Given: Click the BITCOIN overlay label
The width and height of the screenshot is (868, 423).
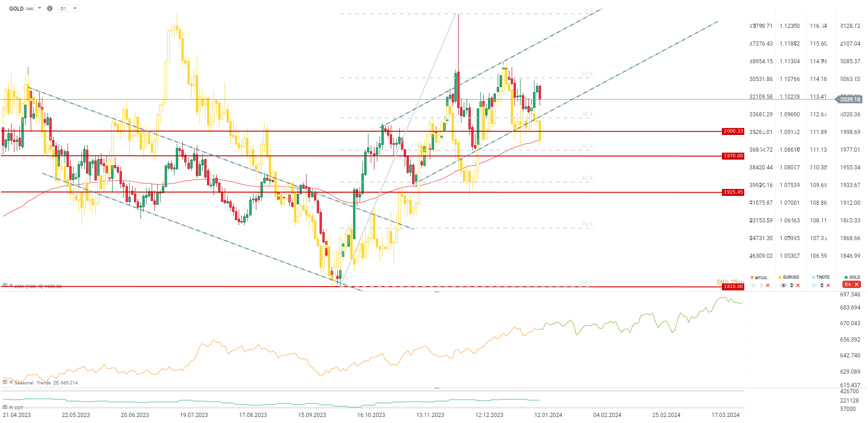Looking at the screenshot, I should click(x=761, y=278).
